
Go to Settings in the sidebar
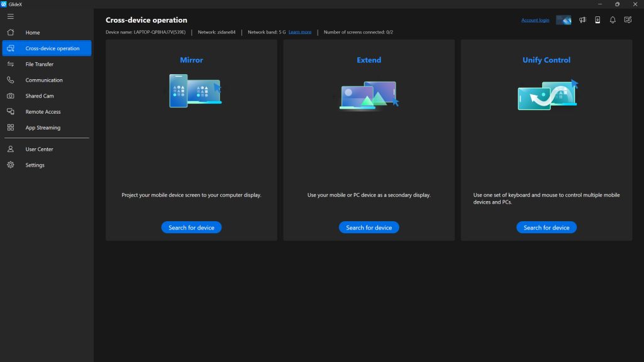click(x=35, y=165)
